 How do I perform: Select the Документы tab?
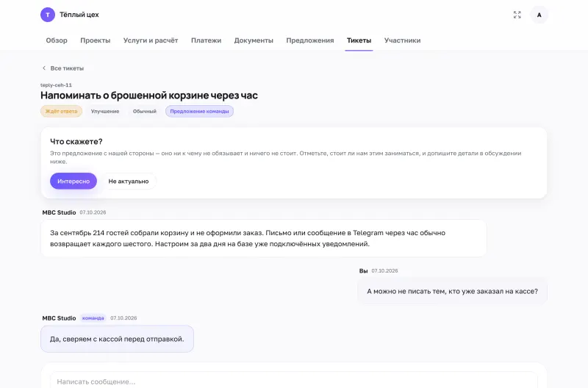pos(254,40)
